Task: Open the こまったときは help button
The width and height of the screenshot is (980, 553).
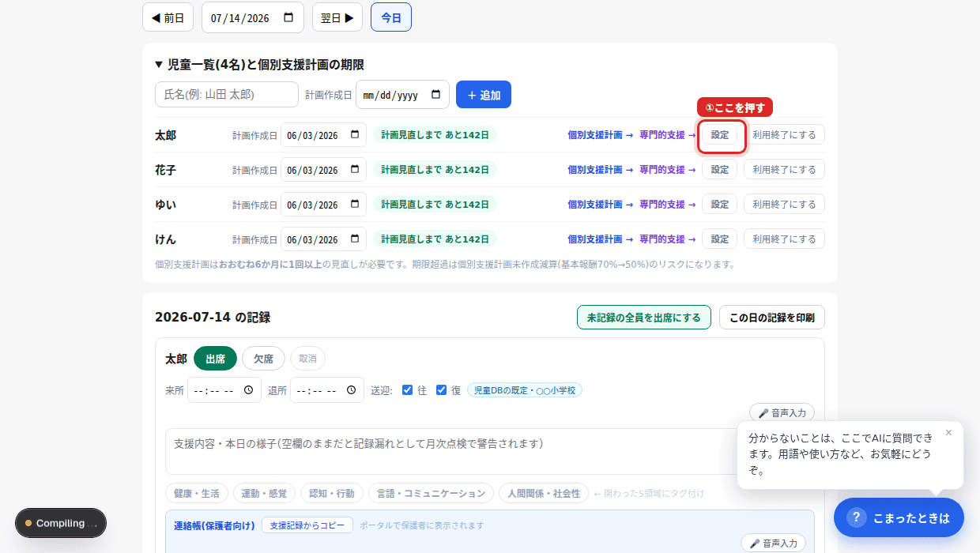Action: (x=899, y=517)
